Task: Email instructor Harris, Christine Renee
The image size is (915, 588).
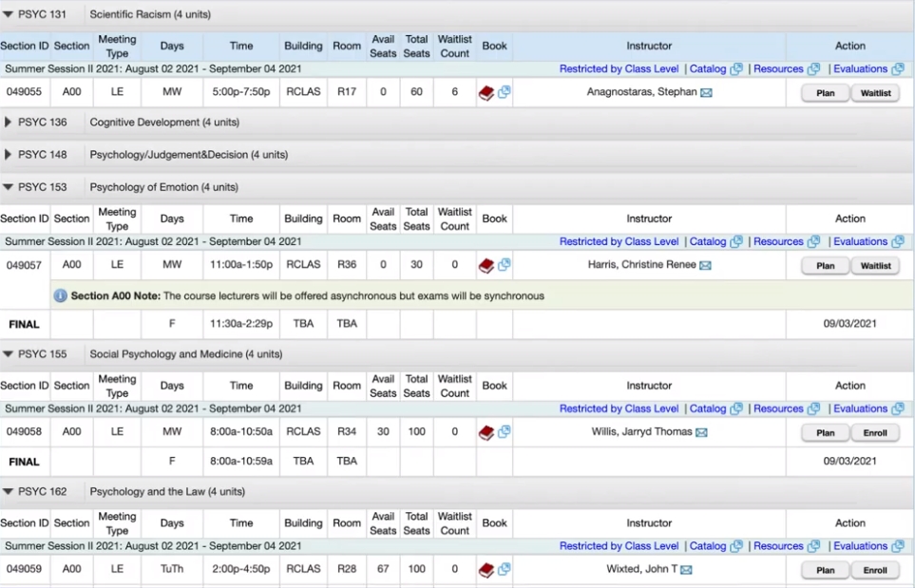Action: (706, 265)
